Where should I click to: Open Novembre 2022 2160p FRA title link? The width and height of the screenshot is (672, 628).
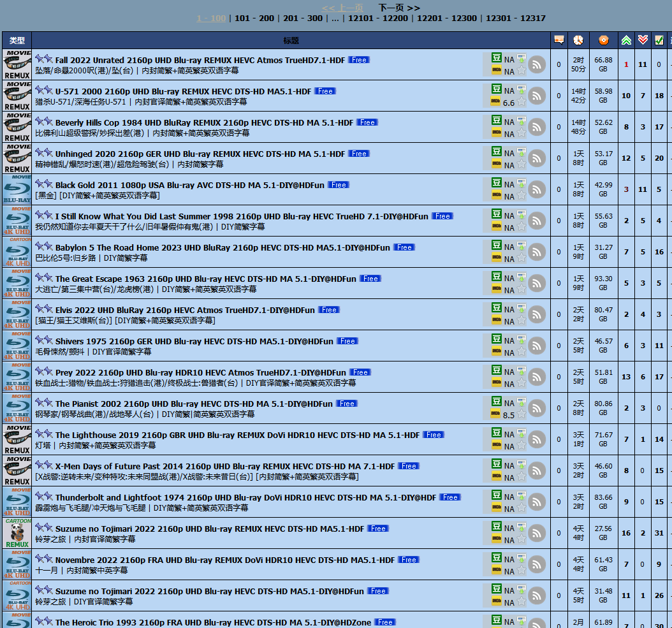point(225,560)
